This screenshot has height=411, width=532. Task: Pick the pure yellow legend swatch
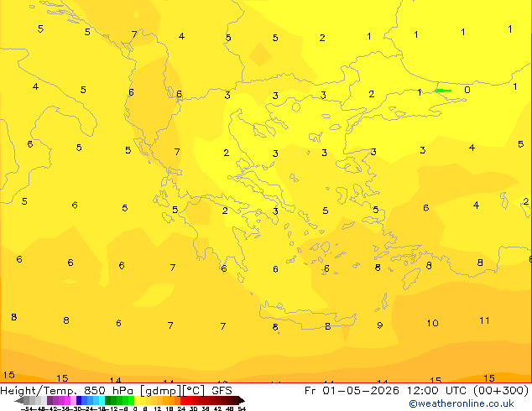point(137,400)
